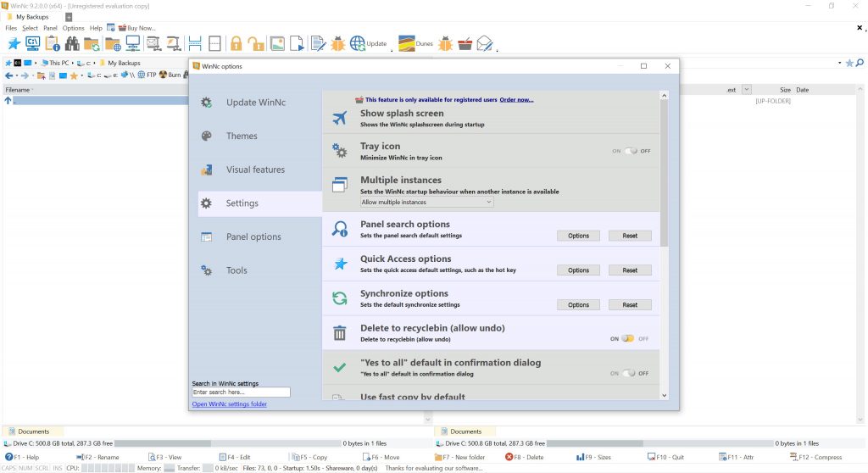Go back using the blue left arrow
The image size is (868, 473).
click(8, 75)
